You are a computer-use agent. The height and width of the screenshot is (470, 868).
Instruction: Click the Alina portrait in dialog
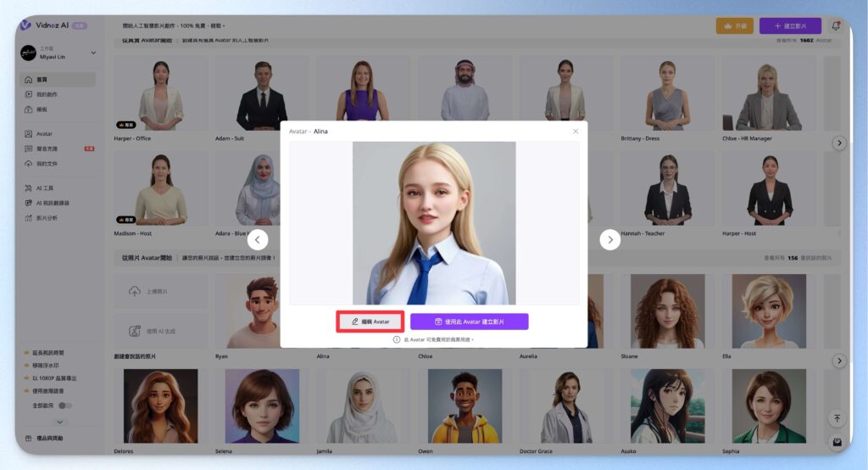click(x=434, y=223)
